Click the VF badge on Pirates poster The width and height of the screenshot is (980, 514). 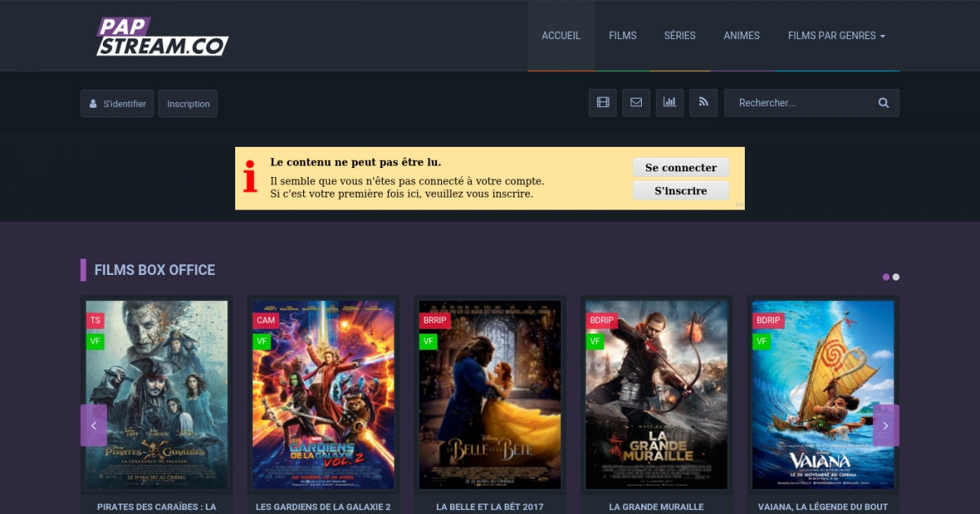[x=96, y=341]
